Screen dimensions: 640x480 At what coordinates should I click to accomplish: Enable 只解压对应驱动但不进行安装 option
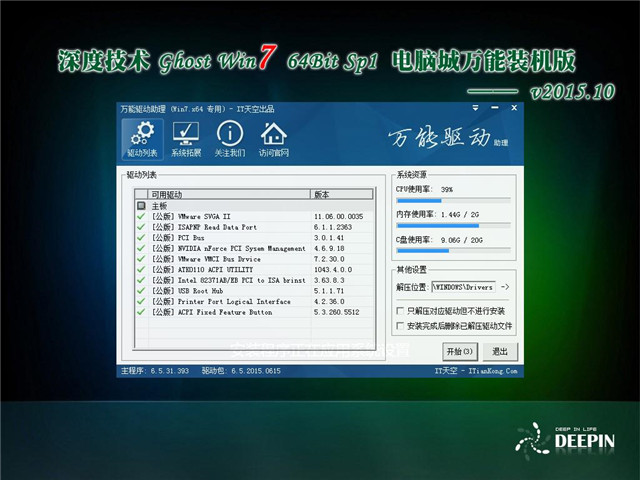point(400,311)
